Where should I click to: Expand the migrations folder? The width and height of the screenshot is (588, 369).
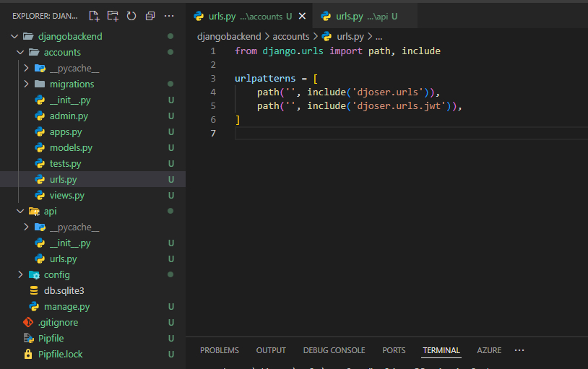[x=72, y=84]
